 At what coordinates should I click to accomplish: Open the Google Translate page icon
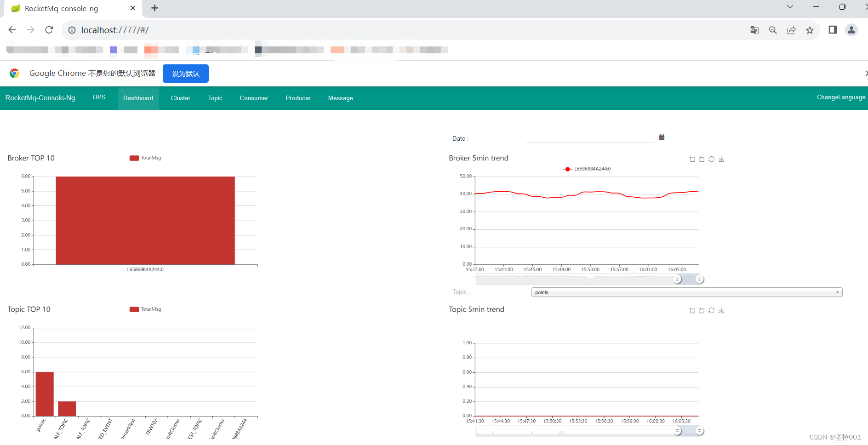pos(754,30)
